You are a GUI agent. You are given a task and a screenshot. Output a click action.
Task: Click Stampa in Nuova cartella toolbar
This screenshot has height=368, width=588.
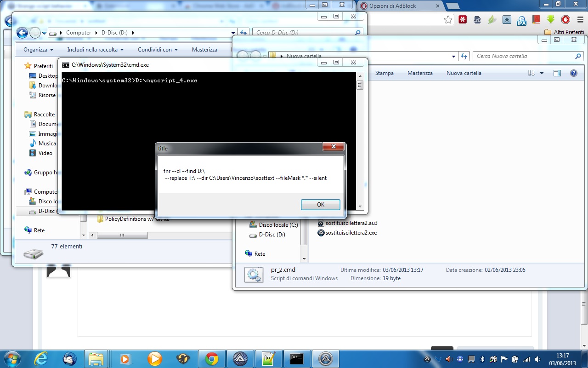[384, 73]
